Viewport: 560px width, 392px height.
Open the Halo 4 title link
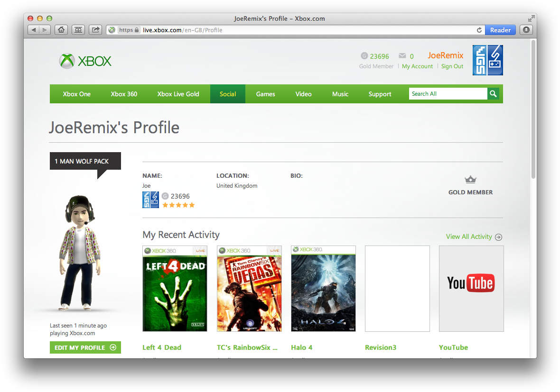302,347
